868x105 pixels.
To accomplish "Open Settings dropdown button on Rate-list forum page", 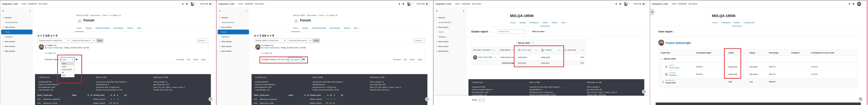I will point(203,41).
